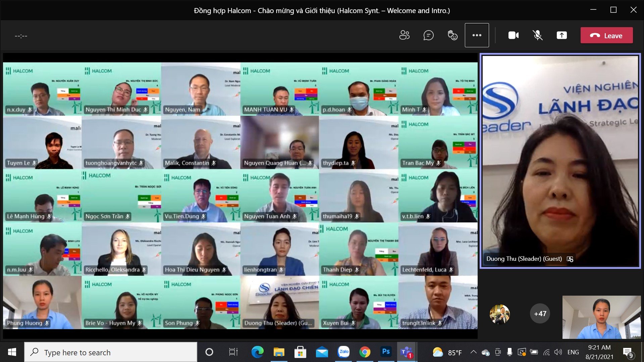This screenshot has height=362, width=644.
Task: Click the Windows search box
Action: pos(111,352)
